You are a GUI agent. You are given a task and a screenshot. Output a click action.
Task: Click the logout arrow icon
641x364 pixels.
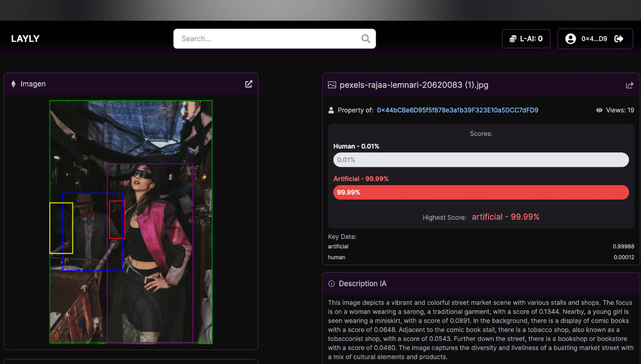619,39
